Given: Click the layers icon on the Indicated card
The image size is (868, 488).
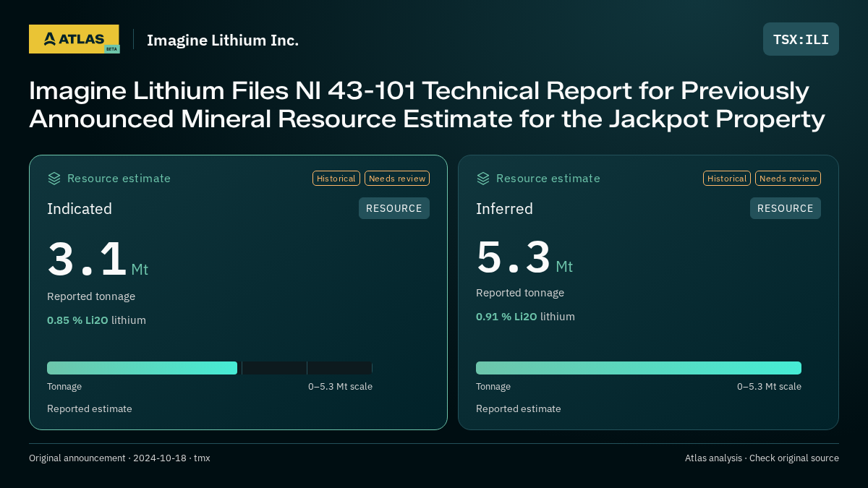Looking at the screenshot, I should [54, 178].
